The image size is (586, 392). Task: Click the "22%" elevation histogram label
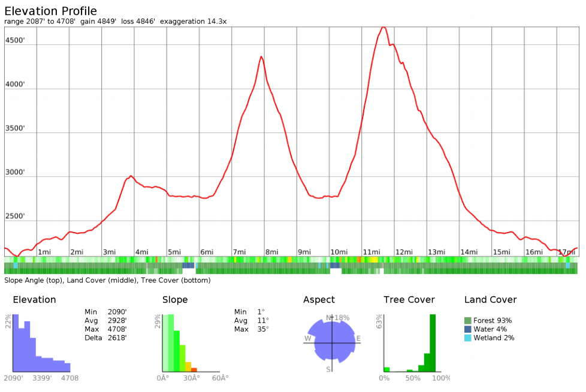coord(8,322)
